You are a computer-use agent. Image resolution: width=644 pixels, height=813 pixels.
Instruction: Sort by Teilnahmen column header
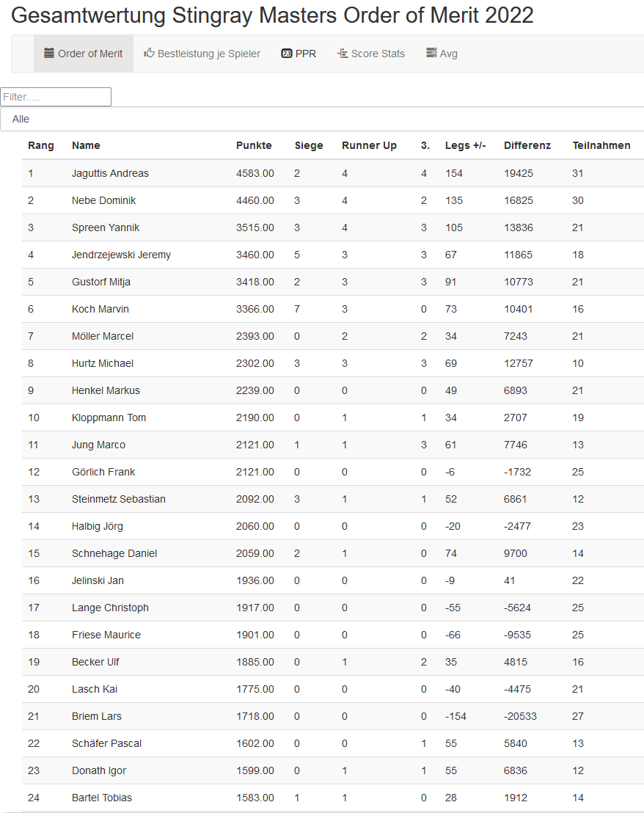pos(601,145)
